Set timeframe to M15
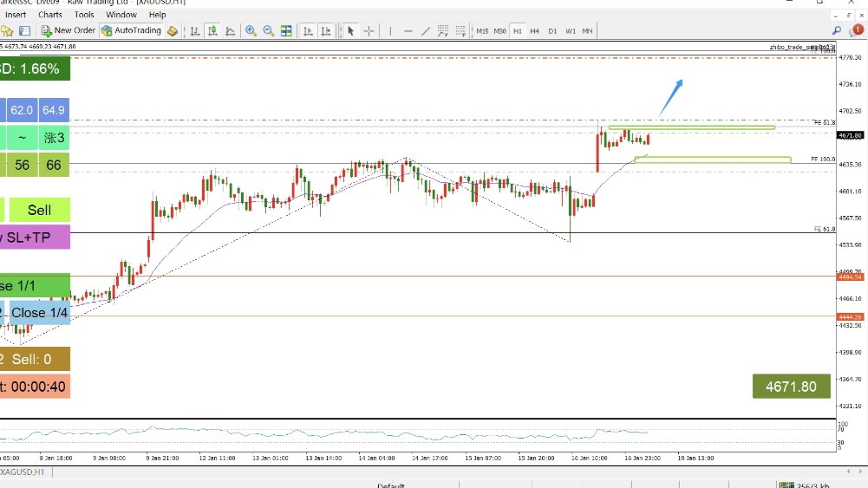Viewport: 868px width, 488px height. (482, 31)
